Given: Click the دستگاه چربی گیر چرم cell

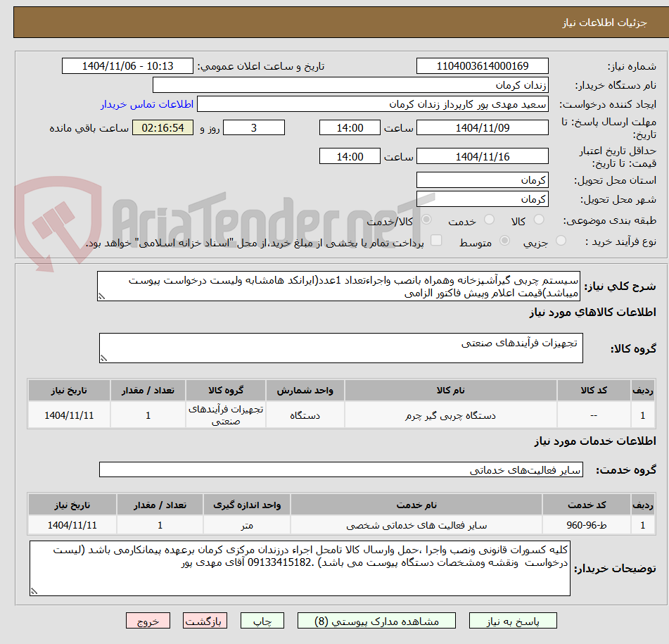Looking at the screenshot, I should (x=450, y=415).
